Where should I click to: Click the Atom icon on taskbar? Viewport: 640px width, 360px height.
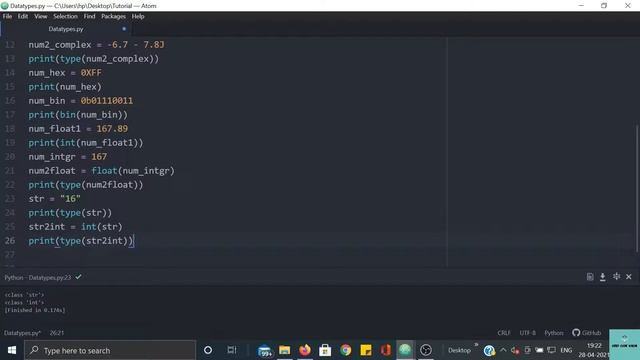coord(405,350)
